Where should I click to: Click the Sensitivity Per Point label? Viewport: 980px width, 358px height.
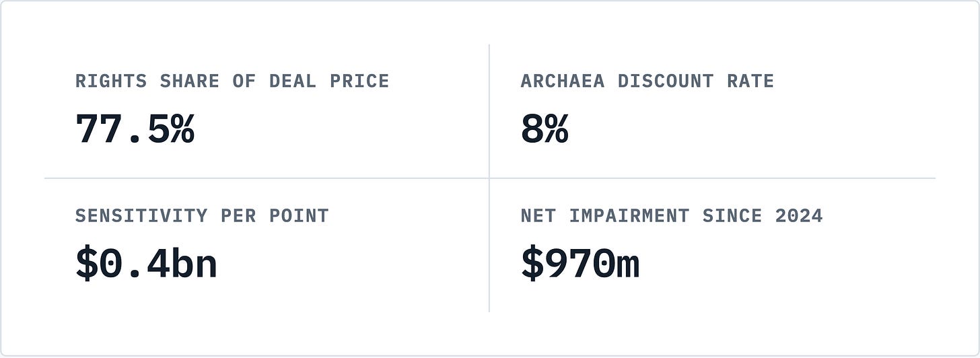pos(202,216)
